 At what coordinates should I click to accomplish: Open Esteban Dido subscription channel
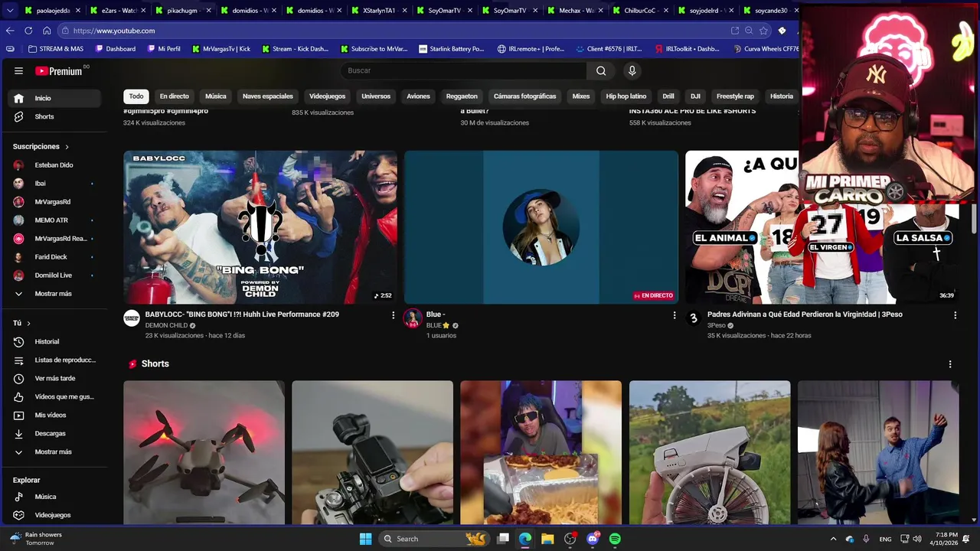[x=54, y=165]
